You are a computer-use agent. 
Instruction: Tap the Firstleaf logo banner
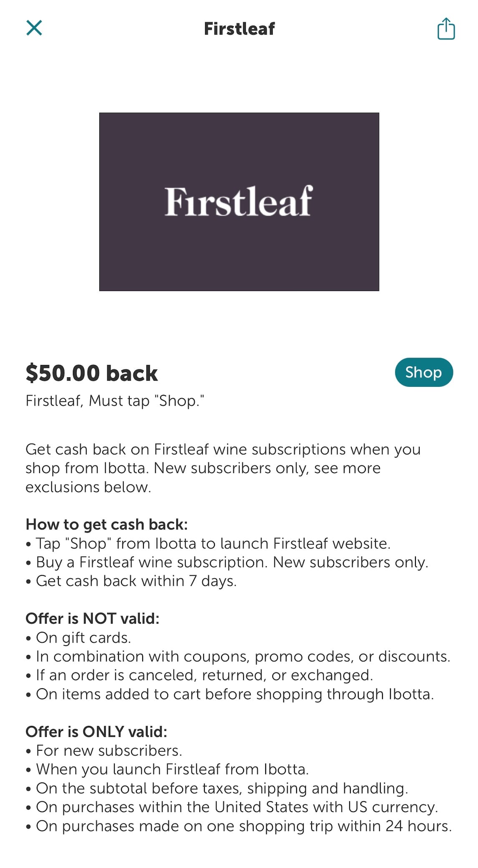click(239, 202)
